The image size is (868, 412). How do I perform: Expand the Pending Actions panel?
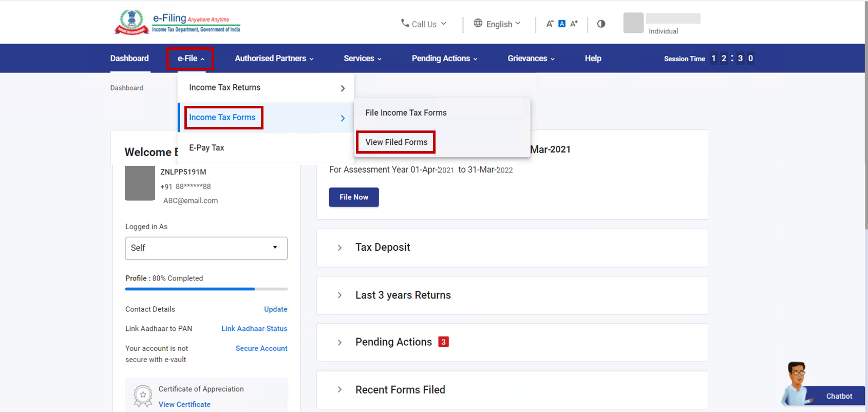pyautogui.click(x=339, y=342)
